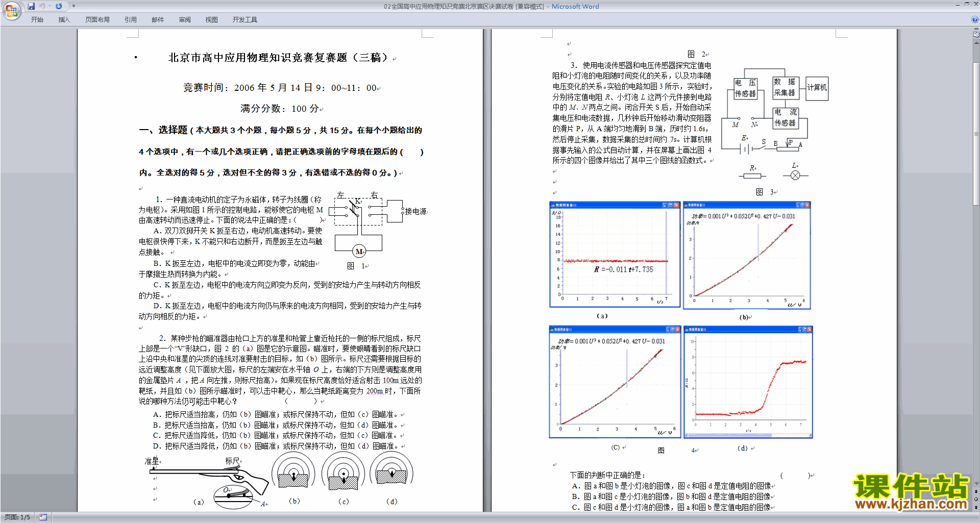This screenshot has width=980, height=523.
Task: Click answer option B about 图a和图c
Action: click(672, 496)
